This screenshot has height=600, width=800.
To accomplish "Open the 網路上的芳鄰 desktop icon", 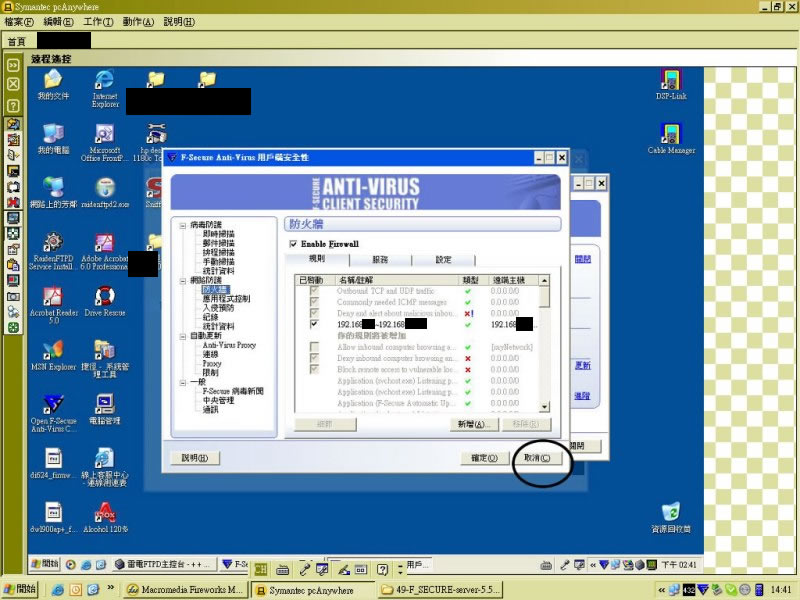I will [53, 193].
